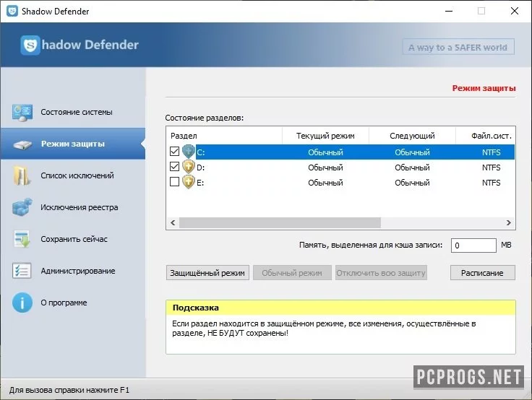The height and width of the screenshot is (400, 532).
Task: Click the Раздел column header
Action: click(x=224, y=136)
